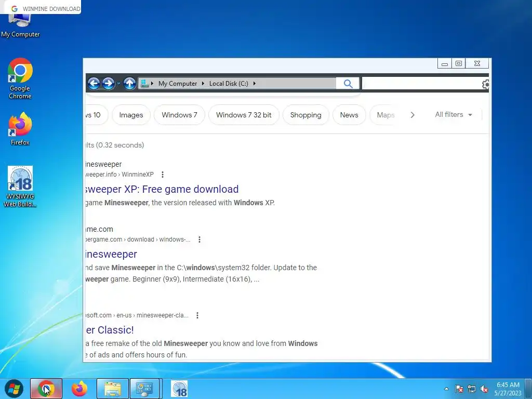Open the Minesweeper XP Free game download link
Image resolution: width=532 pixels, height=399 pixels.
pos(162,189)
